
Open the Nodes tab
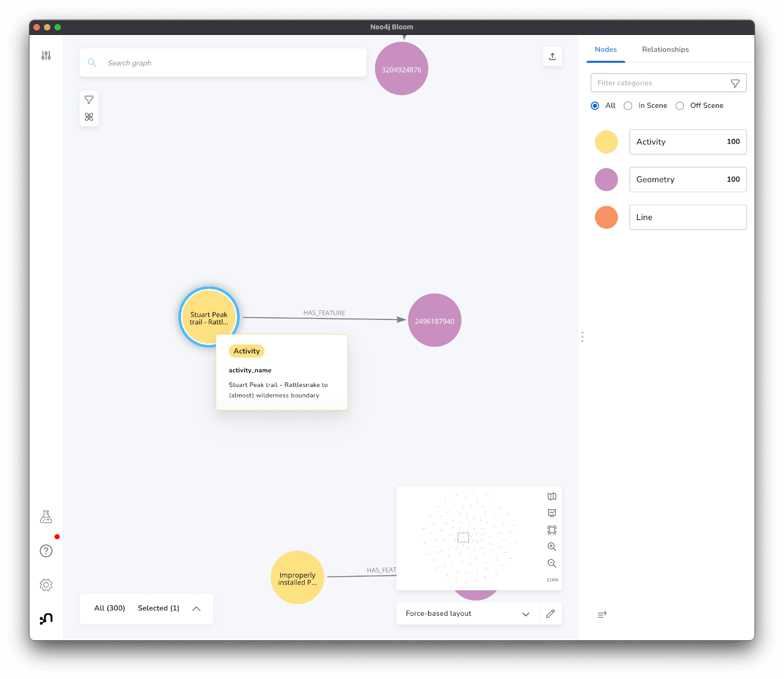(606, 49)
